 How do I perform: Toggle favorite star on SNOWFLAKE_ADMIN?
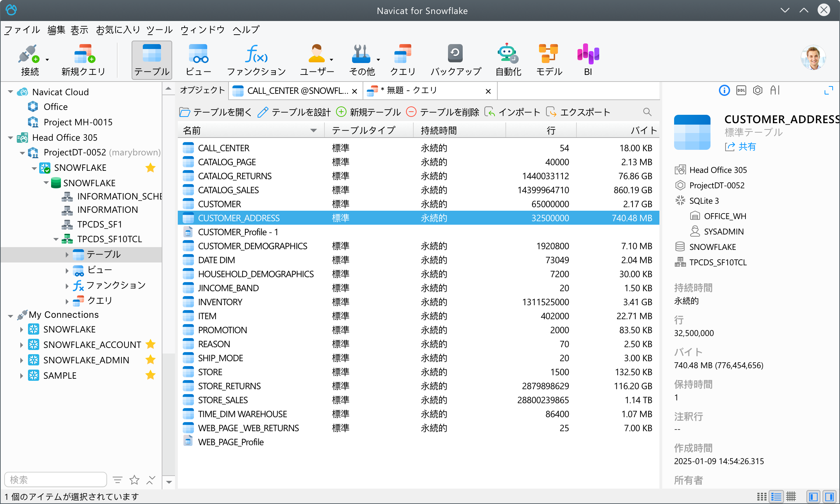click(150, 360)
